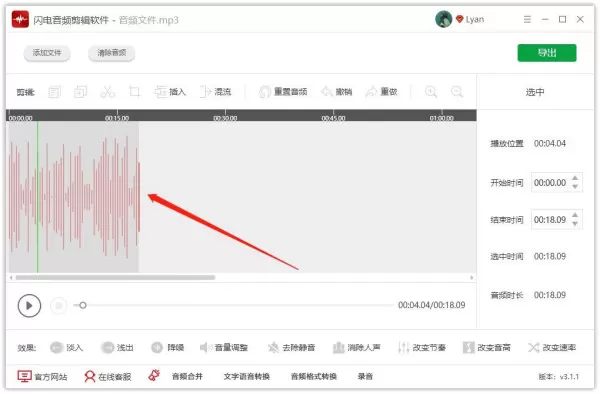The height and width of the screenshot is (394, 600).
Task: Open 改变速率 speed change effect
Action: [552, 347]
